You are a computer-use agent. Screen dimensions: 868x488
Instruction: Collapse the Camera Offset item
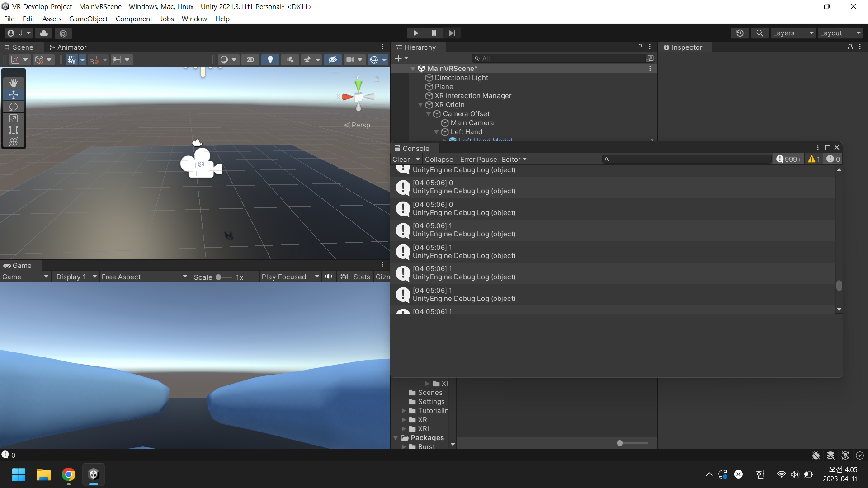click(429, 114)
